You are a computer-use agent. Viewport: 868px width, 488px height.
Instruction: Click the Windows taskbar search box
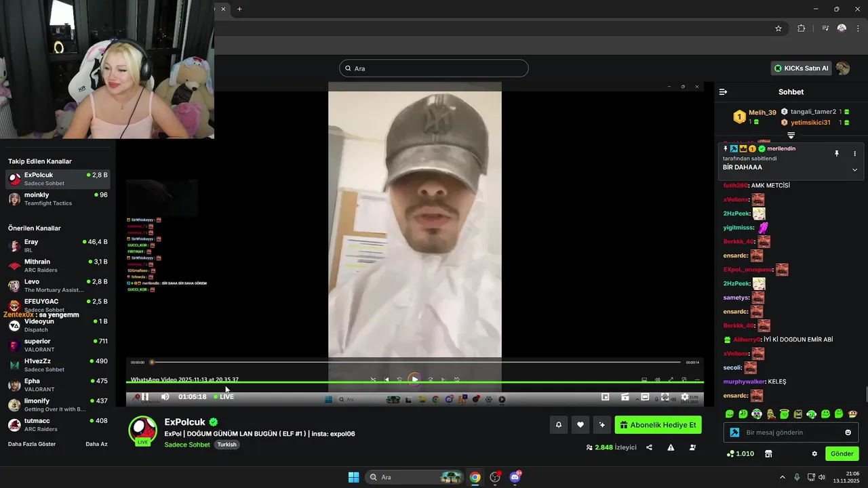tap(416, 477)
